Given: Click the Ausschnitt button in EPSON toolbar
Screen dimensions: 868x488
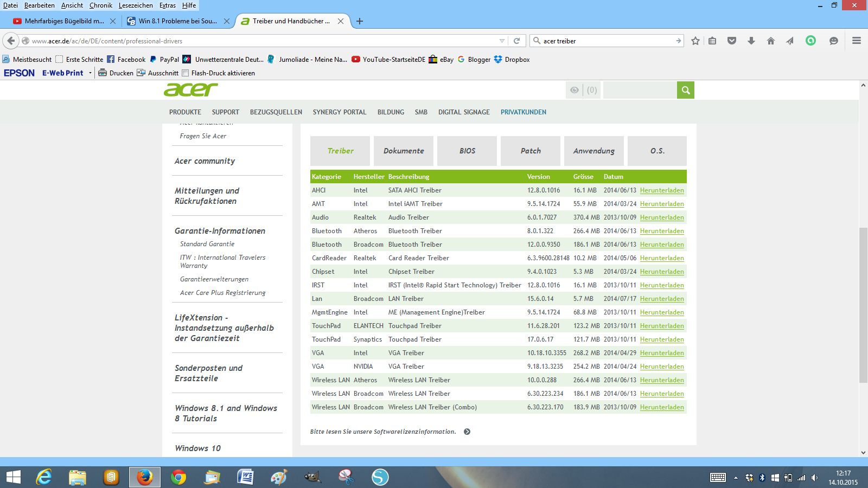Looking at the screenshot, I should tap(157, 73).
